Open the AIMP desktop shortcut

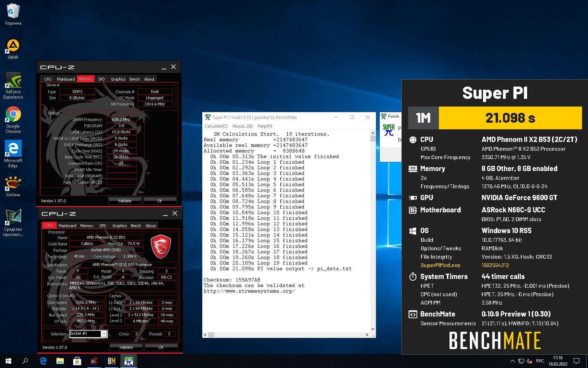pyautogui.click(x=13, y=49)
